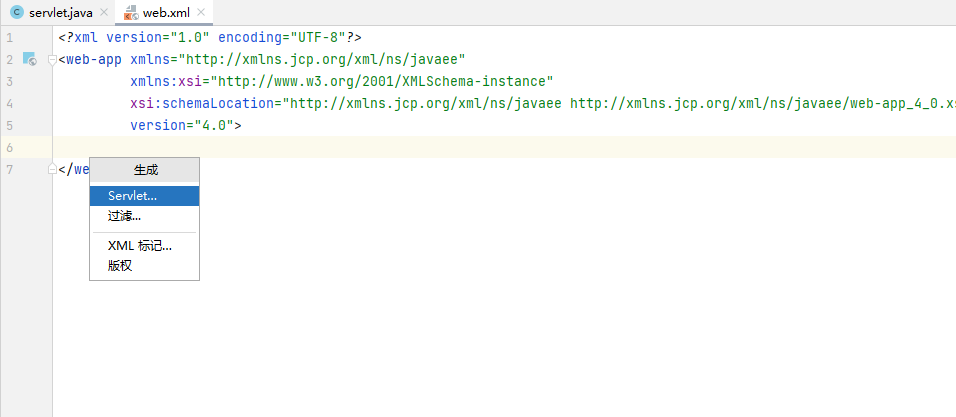
Task: Click the version="4.0" attribute text
Action: point(183,126)
